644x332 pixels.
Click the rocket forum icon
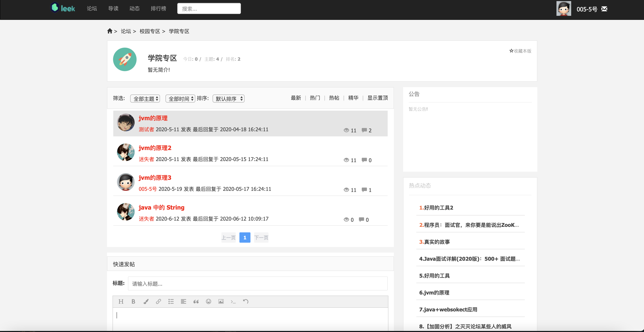(x=125, y=59)
